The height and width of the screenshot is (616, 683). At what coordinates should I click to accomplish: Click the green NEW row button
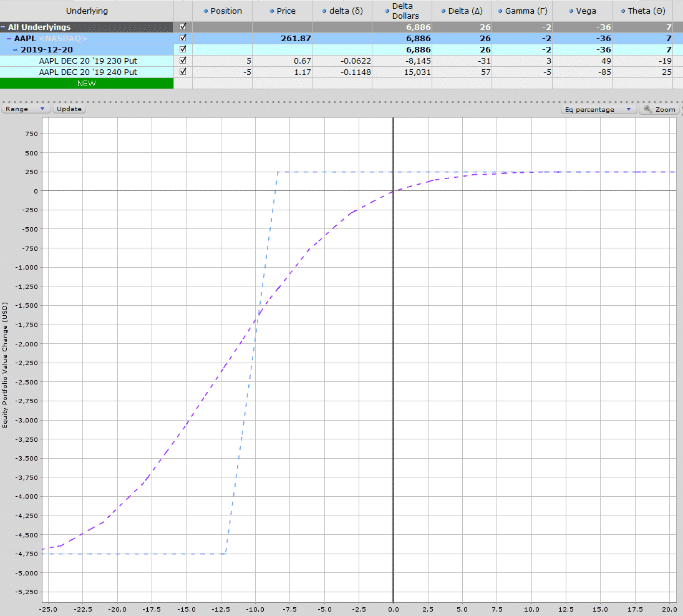(x=87, y=83)
